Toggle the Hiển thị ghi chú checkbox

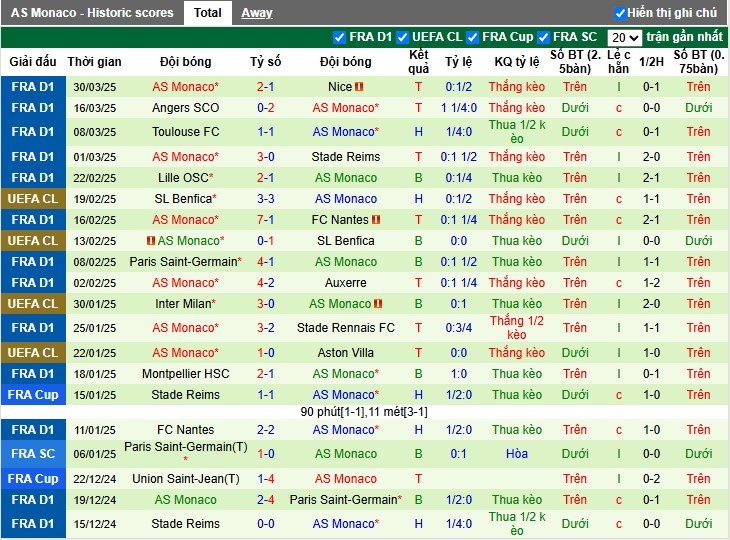[x=620, y=13]
